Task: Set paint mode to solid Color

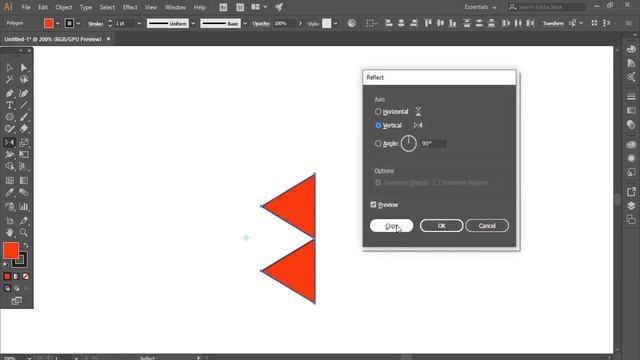Action: click(7, 276)
